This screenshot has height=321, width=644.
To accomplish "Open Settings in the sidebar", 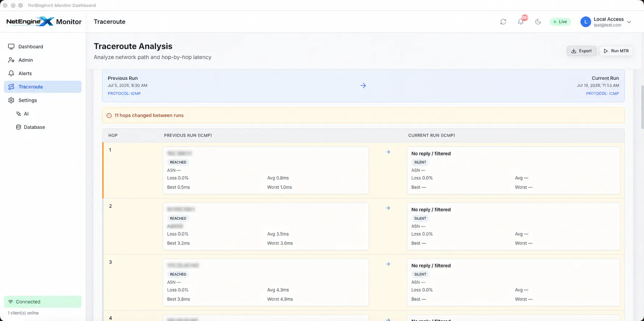I will 43,100.
